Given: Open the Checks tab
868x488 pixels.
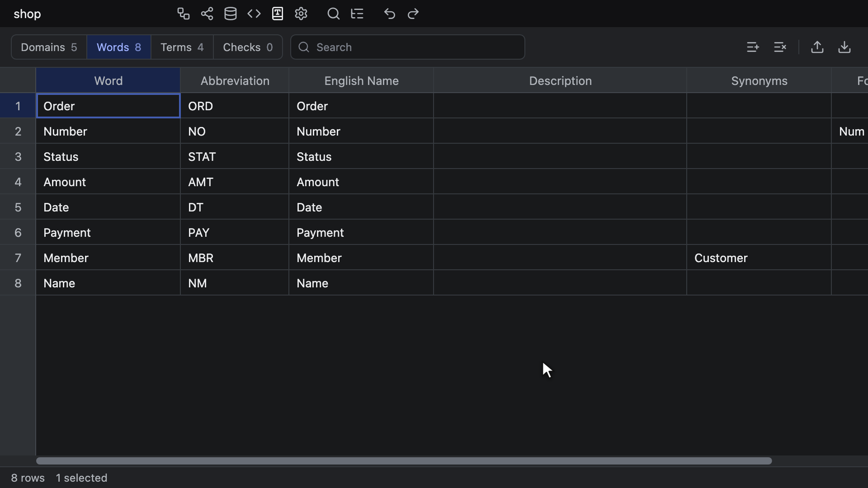Looking at the screenshot, I should coord(248,47).
